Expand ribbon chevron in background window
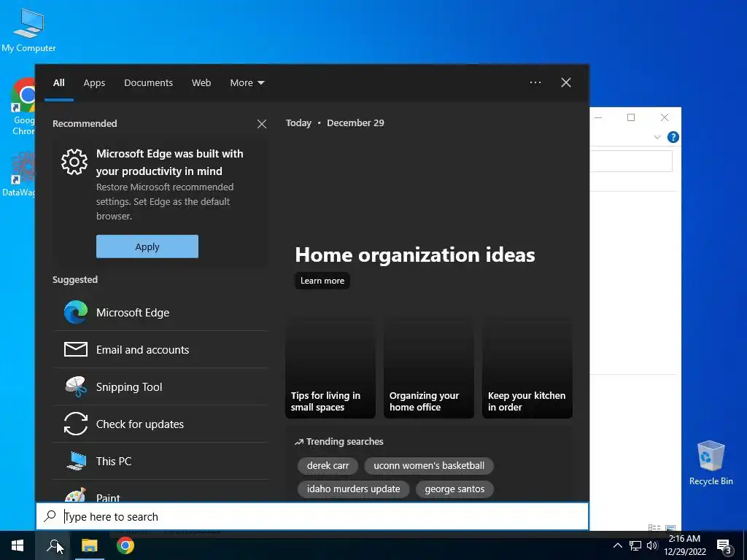Image resolution: width=747 pixels, height=560 pixels. [657, 137]
